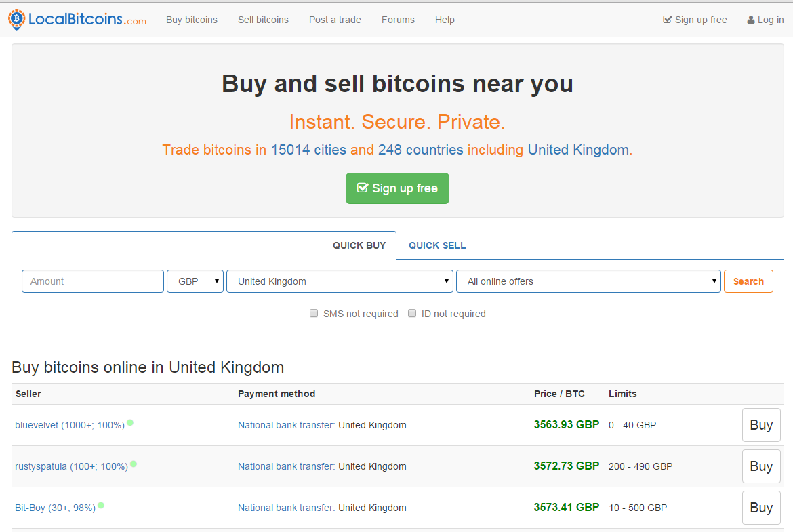Screen dimensions: 793x532
Task: Click the green Sign up free button
Action: click(x=397, y=188)
